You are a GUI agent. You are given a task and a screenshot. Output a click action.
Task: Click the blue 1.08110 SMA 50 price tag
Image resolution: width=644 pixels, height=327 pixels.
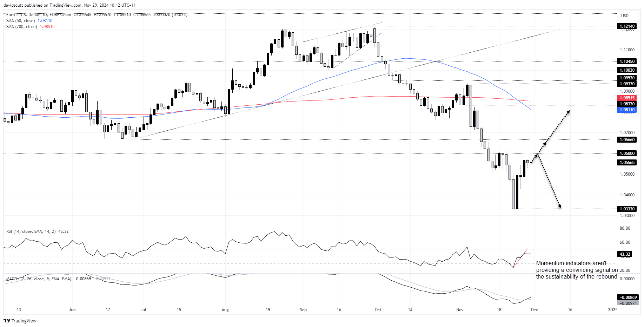pyautogui.click(x=627, y=110)
